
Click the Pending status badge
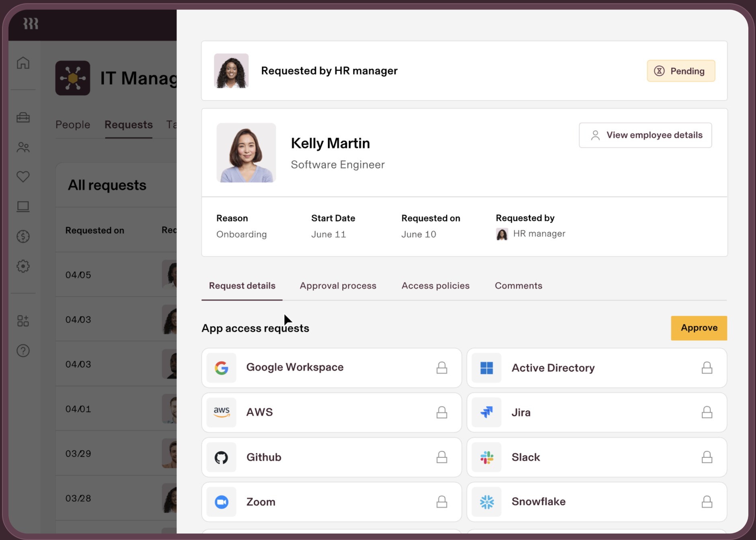pos(681,71)
